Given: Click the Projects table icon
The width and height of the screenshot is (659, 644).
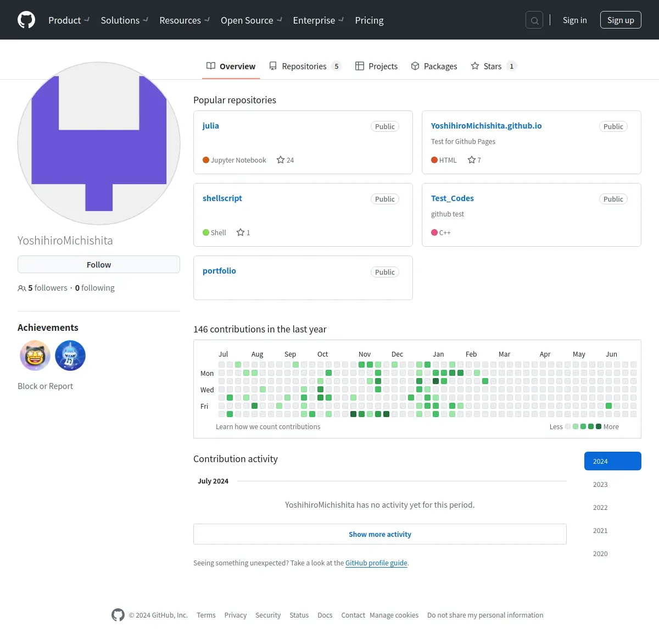Looking at the screenshot, I should tap(360, 66).
